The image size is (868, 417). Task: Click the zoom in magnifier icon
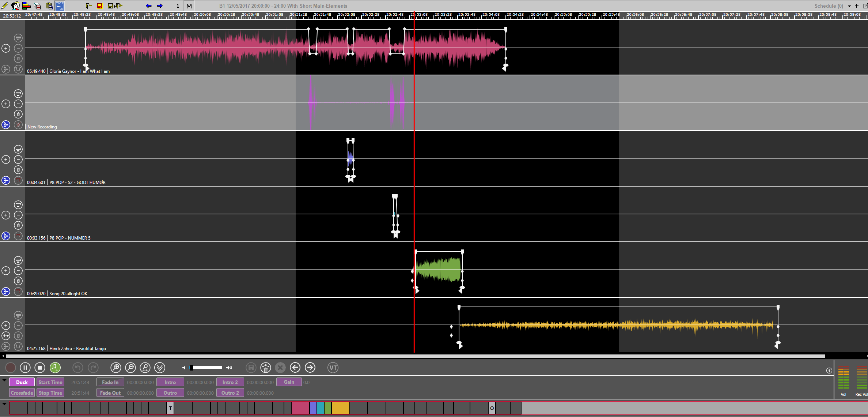point(115,368)
